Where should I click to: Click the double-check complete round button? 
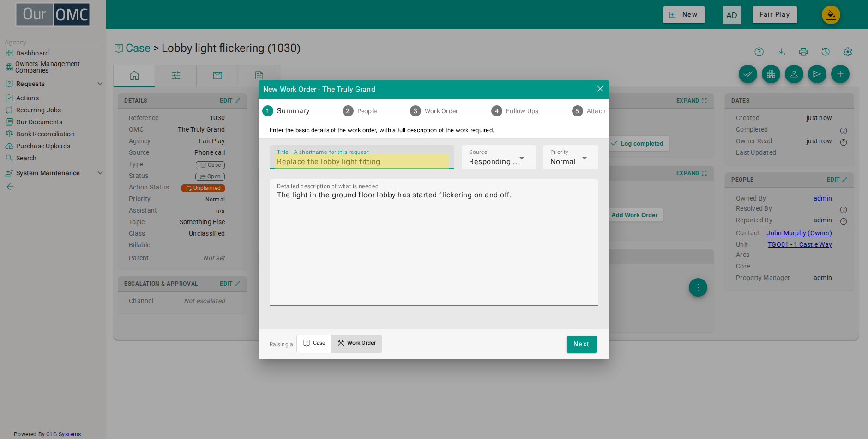pos(748,74)
